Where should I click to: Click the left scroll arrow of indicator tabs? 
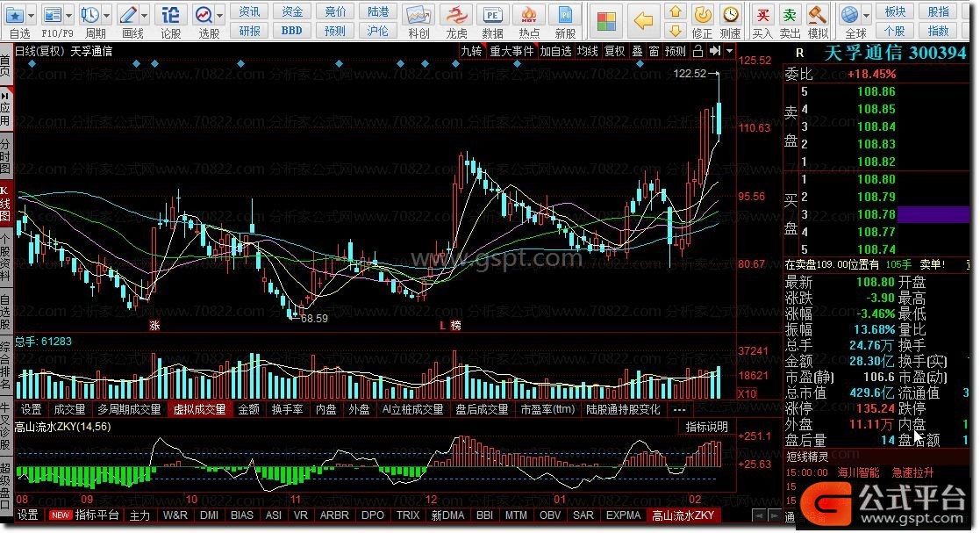[x=759, y=515]
